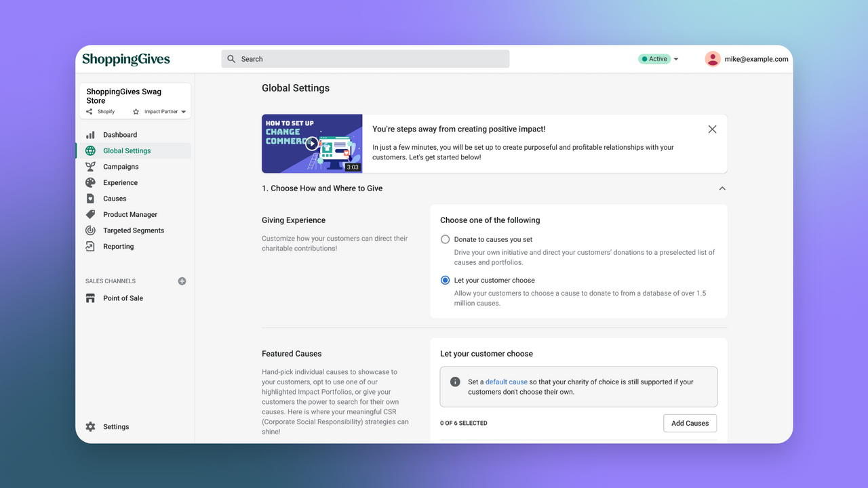The image size is (868, 488).
Task: Open the Active status dropdown
Action: pos(658,59)
